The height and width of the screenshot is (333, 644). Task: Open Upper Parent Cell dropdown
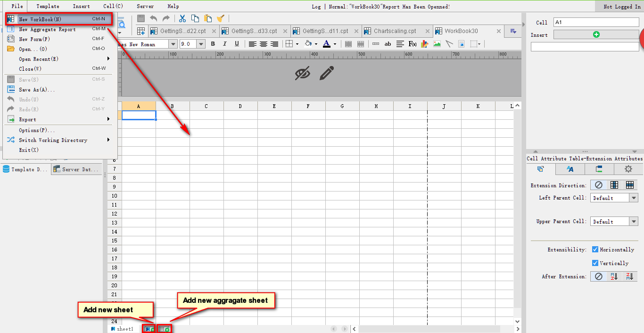point(634,221)
